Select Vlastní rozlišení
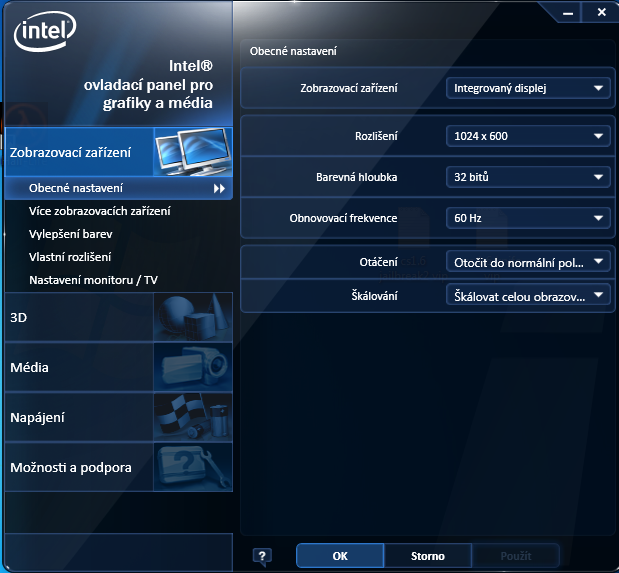Viewport: 619px width, 573px height. (70, 257)
